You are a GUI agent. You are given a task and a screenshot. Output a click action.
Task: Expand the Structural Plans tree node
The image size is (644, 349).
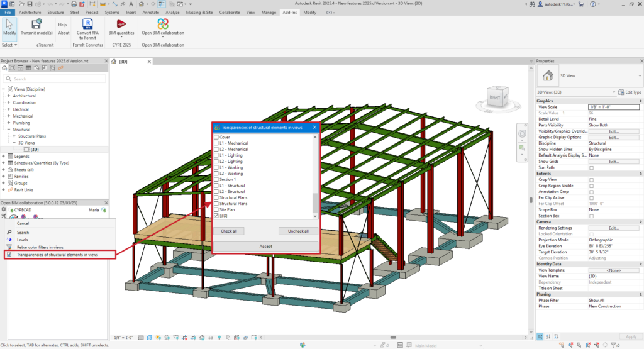(14, 136)
